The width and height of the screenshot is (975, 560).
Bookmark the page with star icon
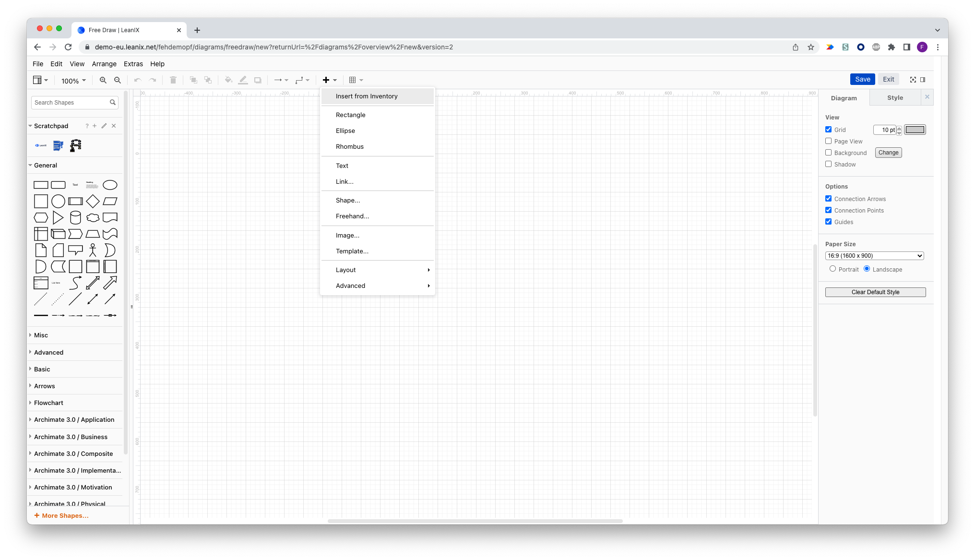[811, 47]
